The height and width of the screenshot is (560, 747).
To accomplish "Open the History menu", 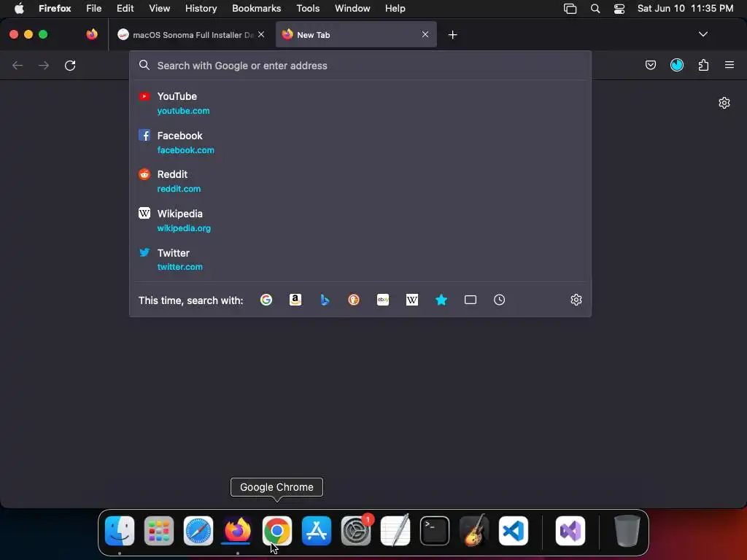I will [x=201, y=8].
